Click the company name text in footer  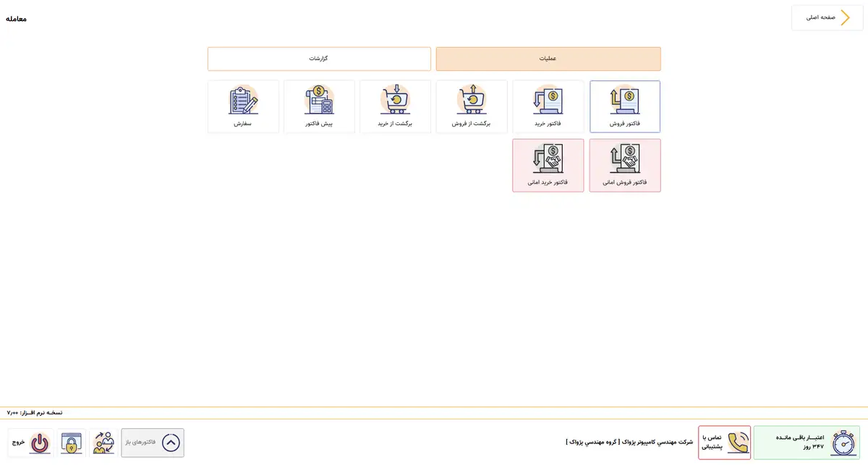click(629, 442)
